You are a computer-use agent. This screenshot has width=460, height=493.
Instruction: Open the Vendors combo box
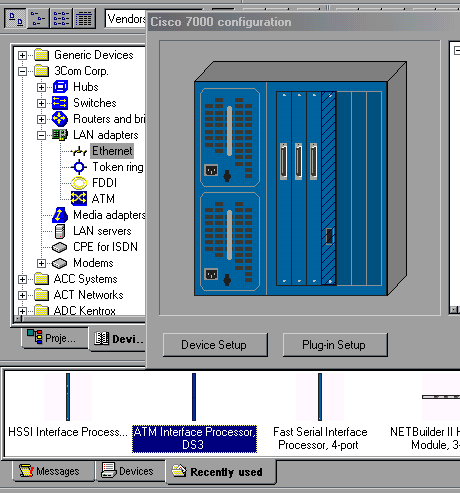point(126,19)
